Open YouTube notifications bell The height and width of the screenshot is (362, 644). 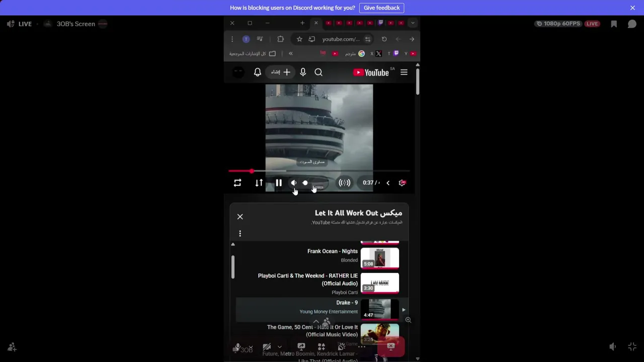pyautogui.click(x=257, y=72)
